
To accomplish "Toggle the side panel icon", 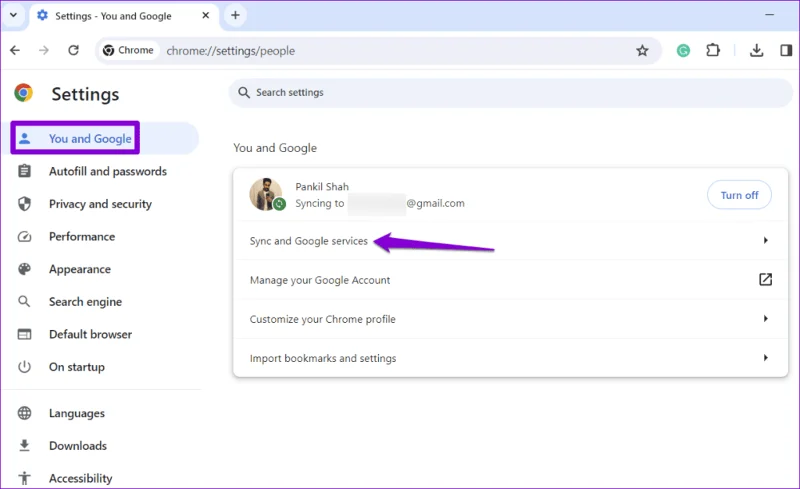I will coord(786,51).
